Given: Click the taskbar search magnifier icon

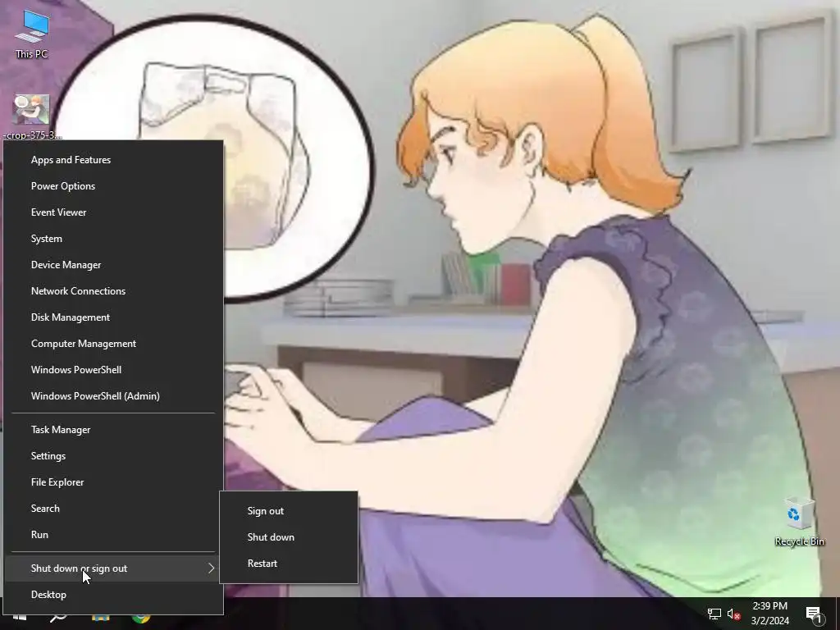Looking at the screenshot, I should (58, 619).
